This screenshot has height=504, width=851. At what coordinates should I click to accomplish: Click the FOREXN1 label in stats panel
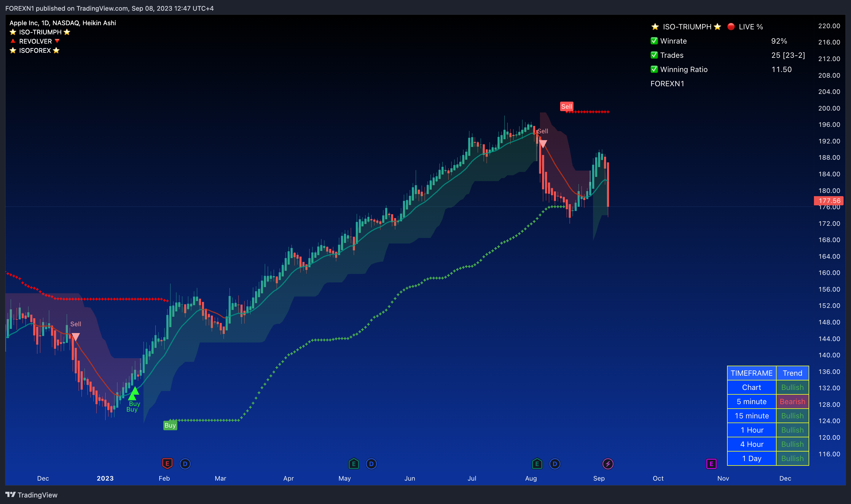pos(667,84)
